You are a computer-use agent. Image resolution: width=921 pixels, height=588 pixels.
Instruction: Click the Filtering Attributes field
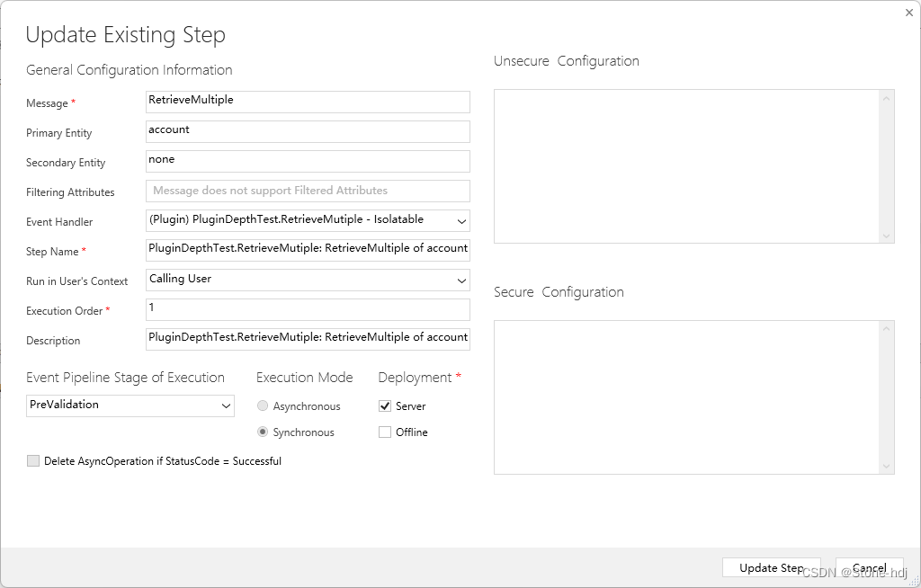coord(308,191)
